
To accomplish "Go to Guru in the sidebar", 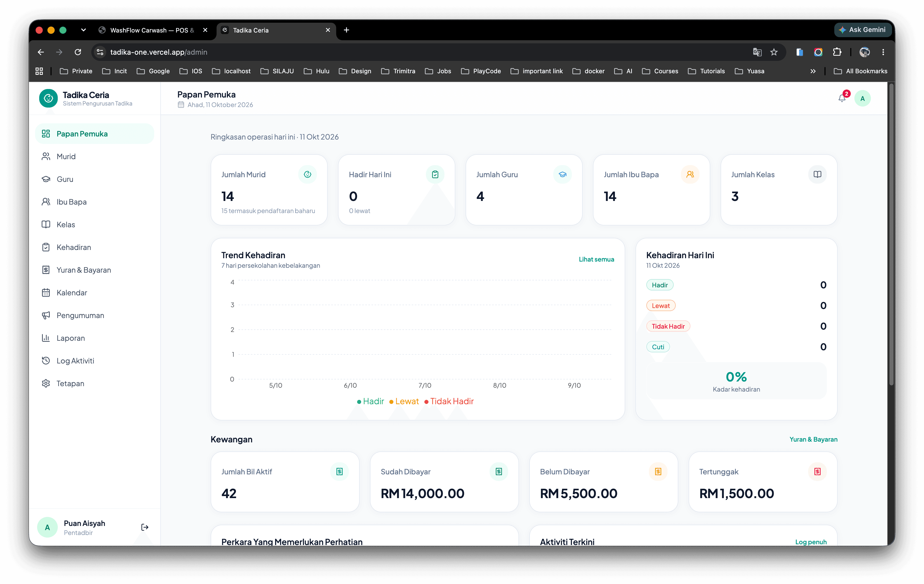I will click(94, 179).
